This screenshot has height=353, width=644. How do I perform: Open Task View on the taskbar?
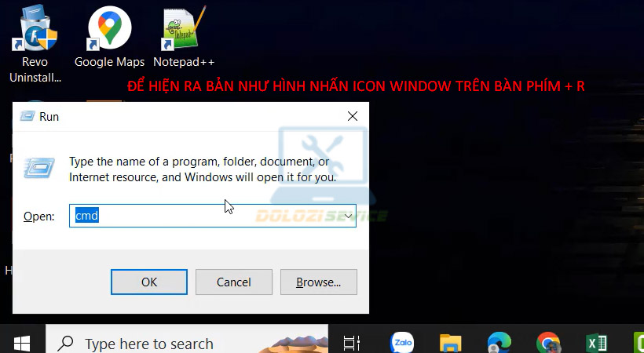pyautogui.click(x=352, y=343)
